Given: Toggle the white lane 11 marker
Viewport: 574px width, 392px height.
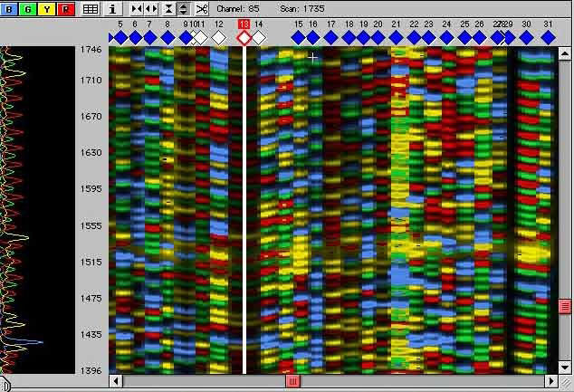Looking at the screenshot, I should [201, 38].
